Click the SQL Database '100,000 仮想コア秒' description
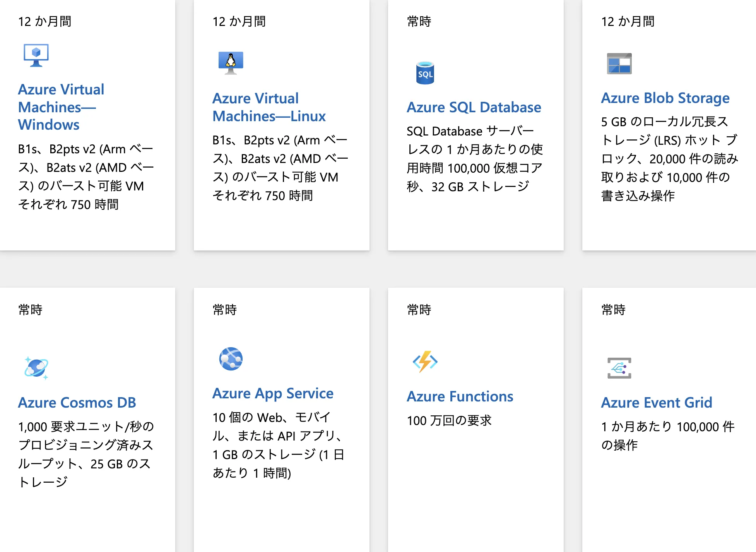Screen dimensions: 756x552 tap(475, 159)
